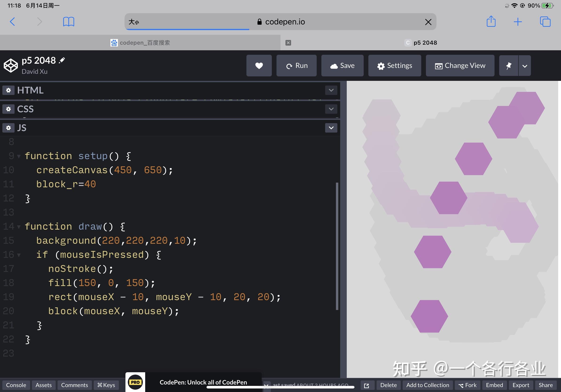Collapse the HTML editor with its chevron
The image size is (561, 392).
tap(331, 90)
